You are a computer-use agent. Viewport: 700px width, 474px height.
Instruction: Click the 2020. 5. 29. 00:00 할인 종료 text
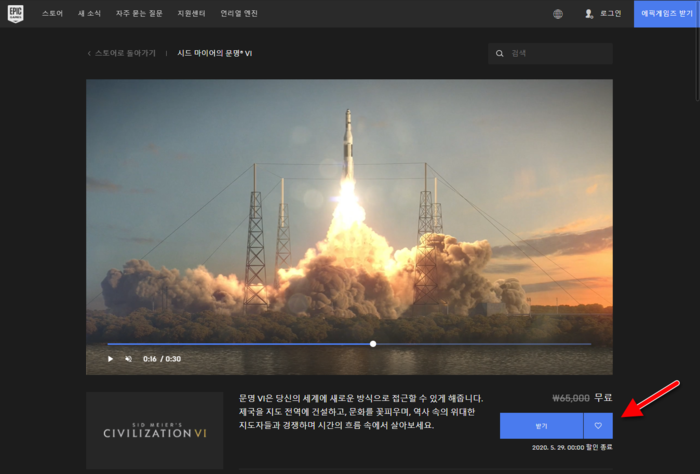pyautogui.click(x=572, y=447)
